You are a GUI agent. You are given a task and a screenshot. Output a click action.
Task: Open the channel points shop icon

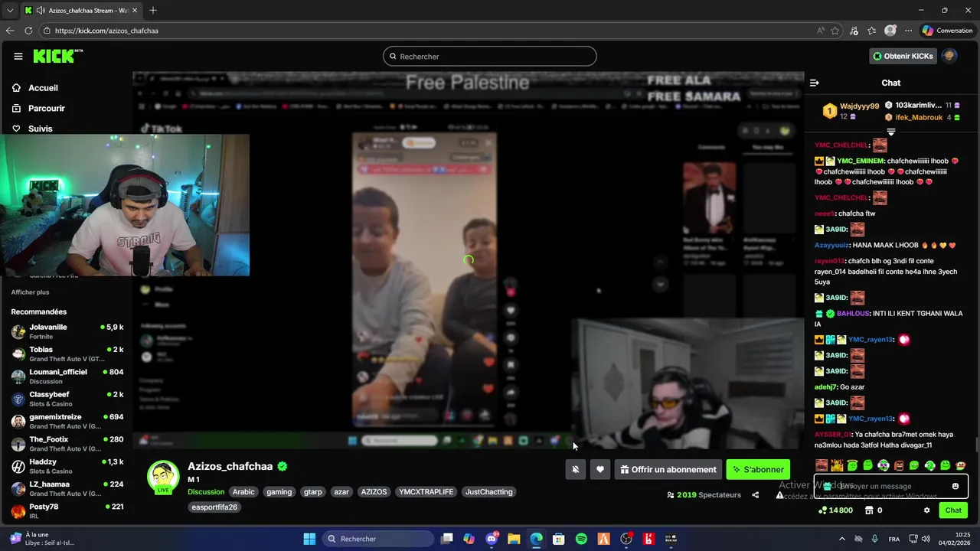pyautogui.click(x=869, y=510)
